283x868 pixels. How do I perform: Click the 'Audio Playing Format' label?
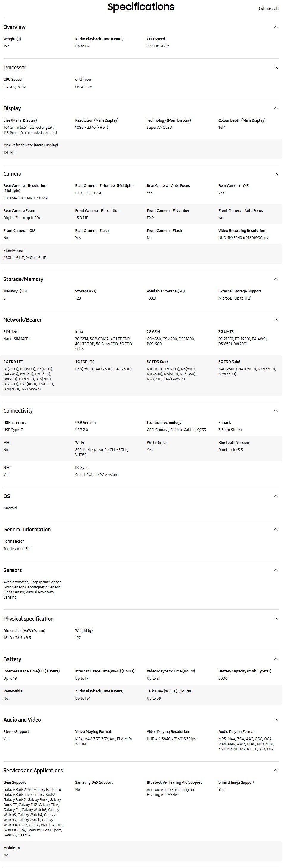[x=237, y=732]
